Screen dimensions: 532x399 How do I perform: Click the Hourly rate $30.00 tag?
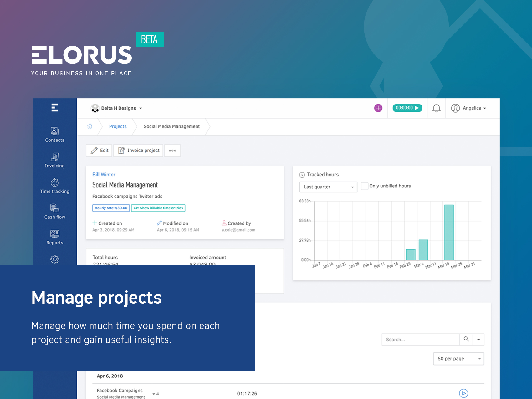tap(111, 208)
